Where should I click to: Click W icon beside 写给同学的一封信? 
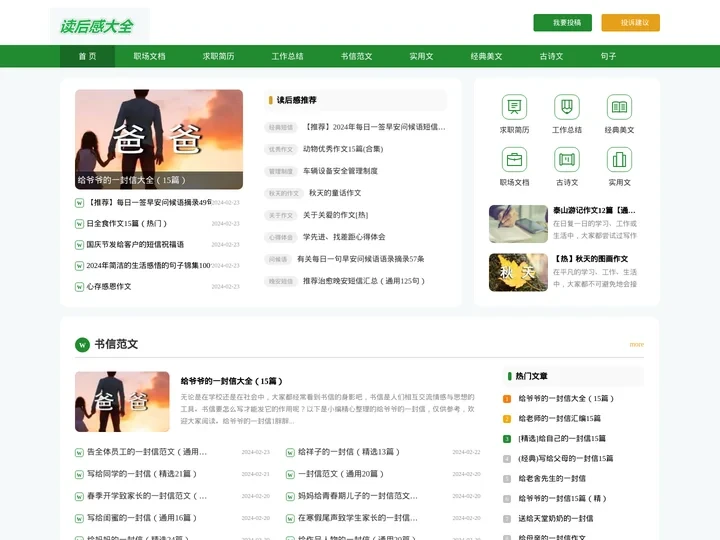pyautogui.click(x=79, y=474)
